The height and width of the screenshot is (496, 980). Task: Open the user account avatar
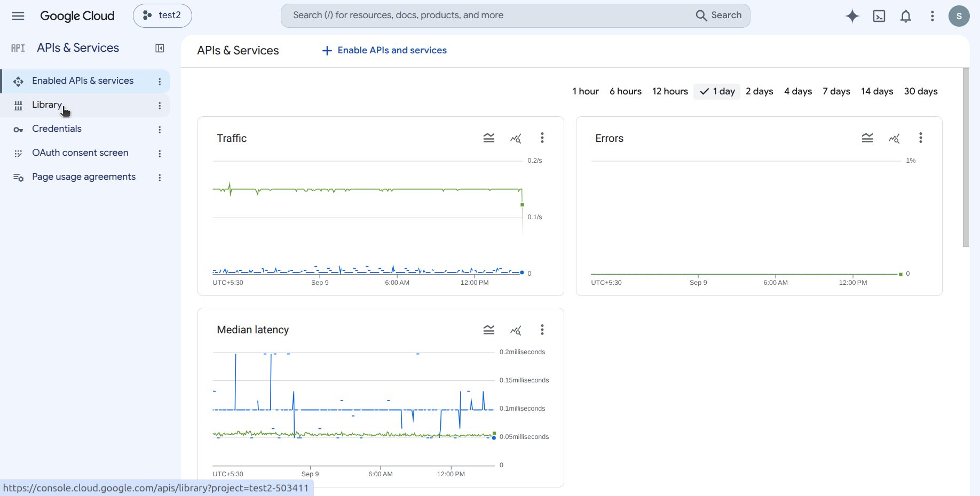click(959, 16)
